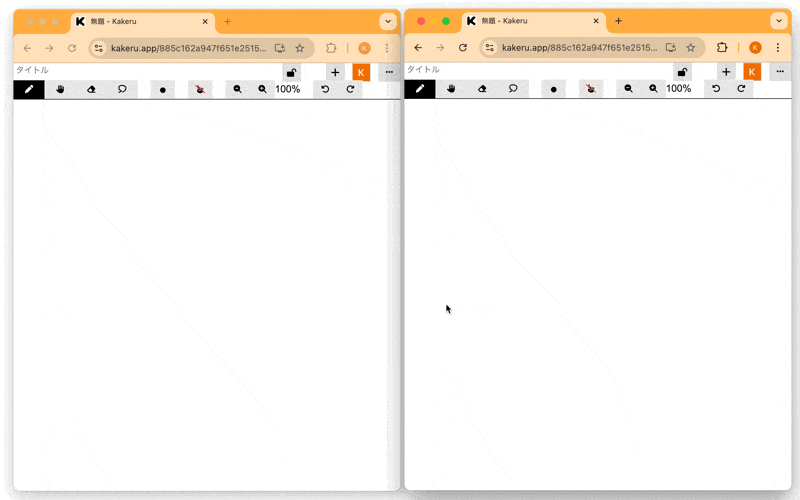This screenshot has width=800, height=500.
Task: Select the 無題 - Kakeru tab in right window
Action: tap(534, 21)
